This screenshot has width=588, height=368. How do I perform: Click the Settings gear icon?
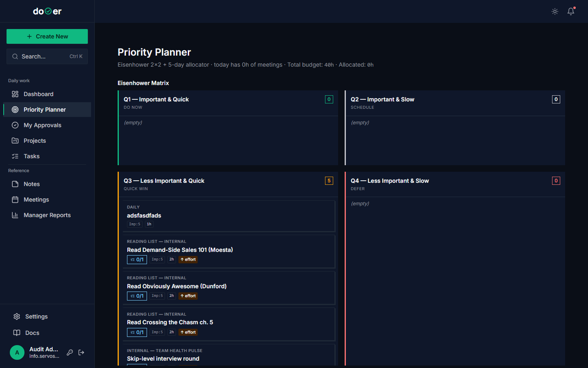(x=17, y=316)
